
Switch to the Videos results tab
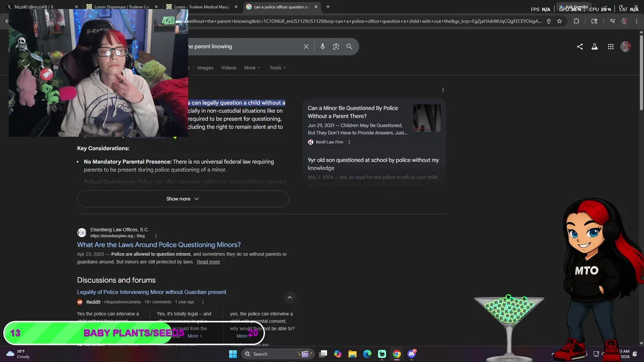(228, 68)
